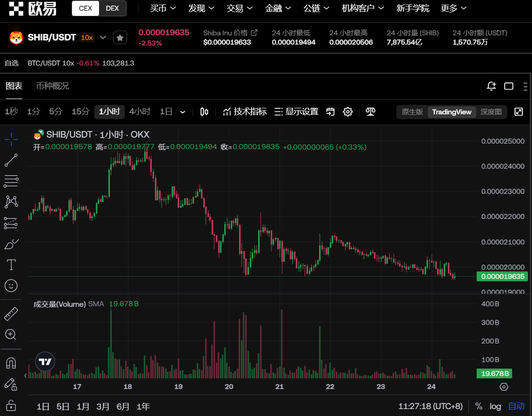Image resolution: width=532 pixels, height=416 pixels.
Task: Toggle lock all drawing tools
Action: click(x=11, y=405)
